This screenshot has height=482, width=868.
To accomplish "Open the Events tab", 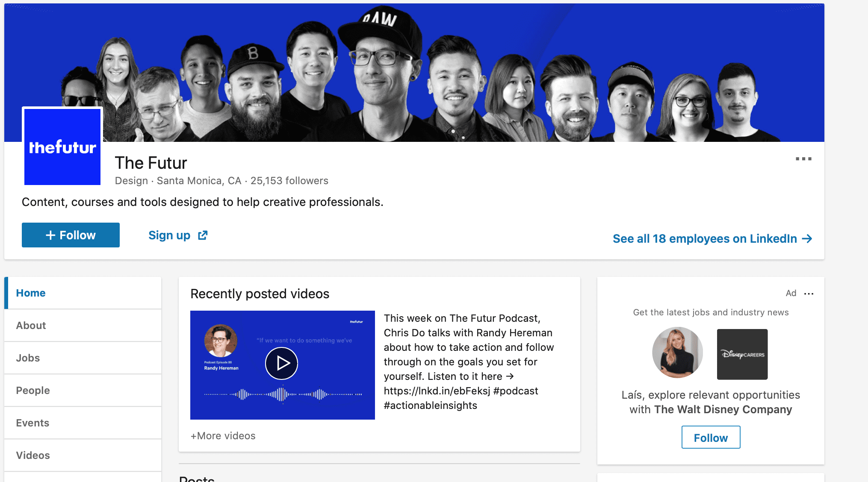I will tap(83, 423).
